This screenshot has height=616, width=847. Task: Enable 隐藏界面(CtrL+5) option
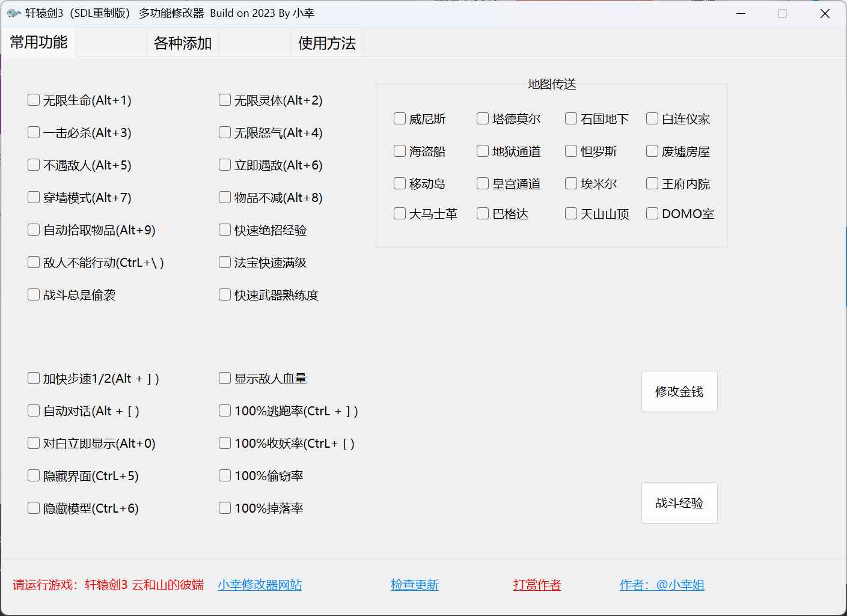(34, 475)
